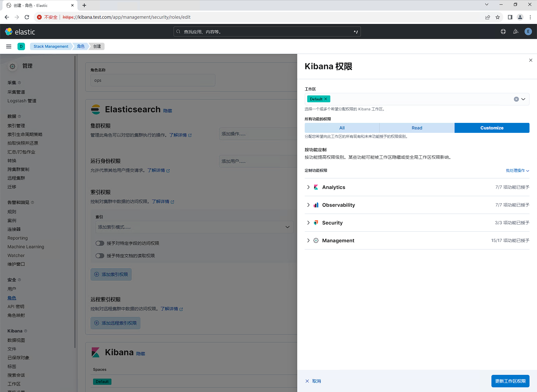Toggle 授予特定文档的读取权限 switch
537x392 pixels.
(x=100, y=256)
